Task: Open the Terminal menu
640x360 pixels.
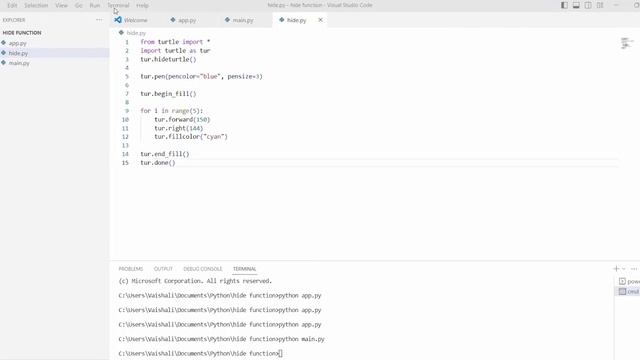Action: tap(118, 5)
